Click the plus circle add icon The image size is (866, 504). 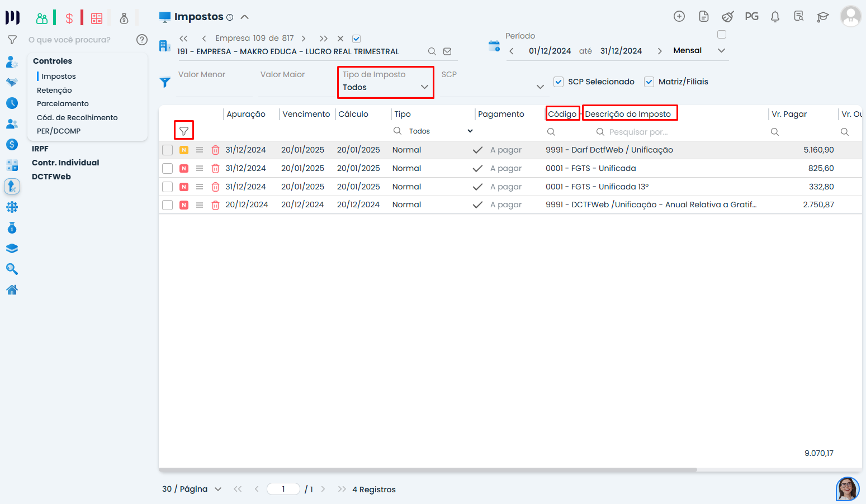679,17
